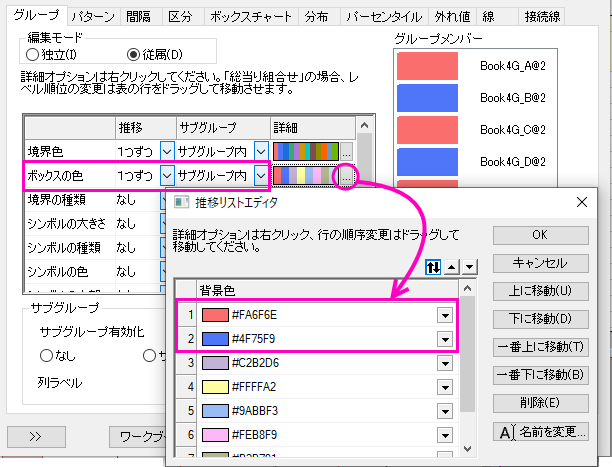Open the browse button for ボックスの色 details

347,175
